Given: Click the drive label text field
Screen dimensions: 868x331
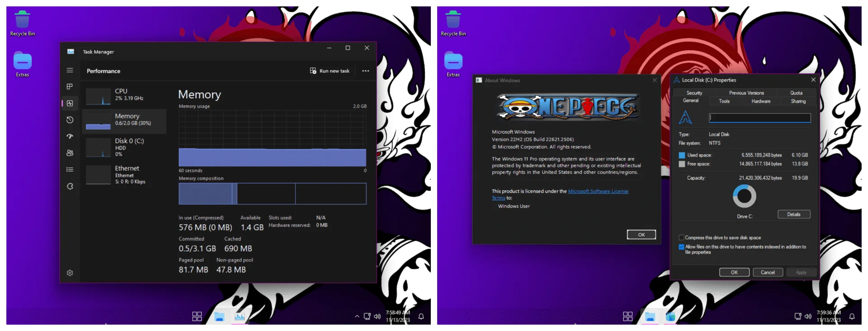Looking at the screenshot, I should click(x=759, y=118).
